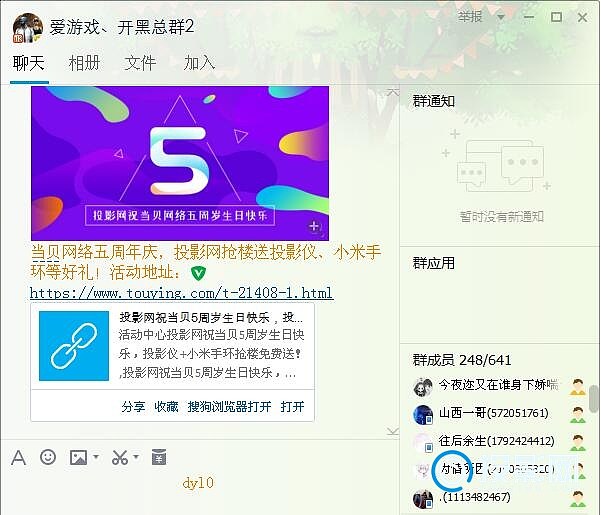Viewport: 601px width, 515px height.
Task: Open the touying.com hyperlink
Action: pyautogui.click(x=181, y=293)
